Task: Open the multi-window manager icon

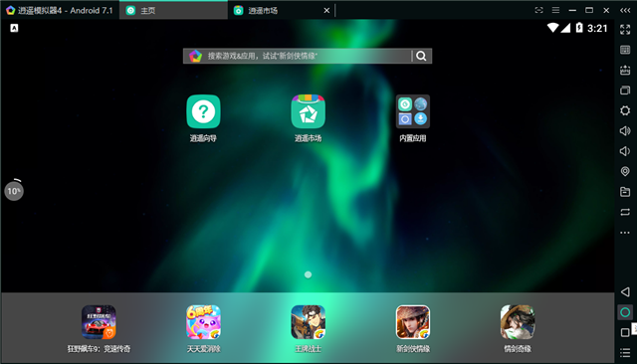Action: [625, 91]
